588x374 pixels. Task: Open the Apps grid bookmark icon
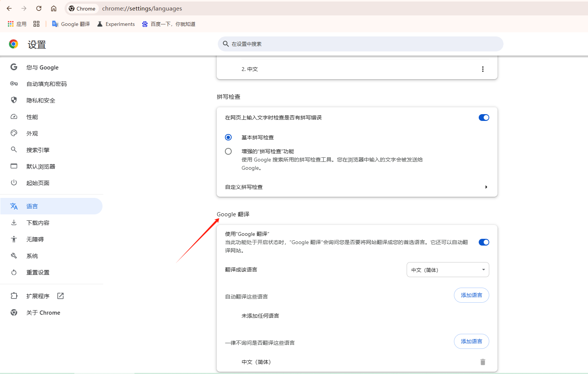pyautogui.click(x=11, y=24)
